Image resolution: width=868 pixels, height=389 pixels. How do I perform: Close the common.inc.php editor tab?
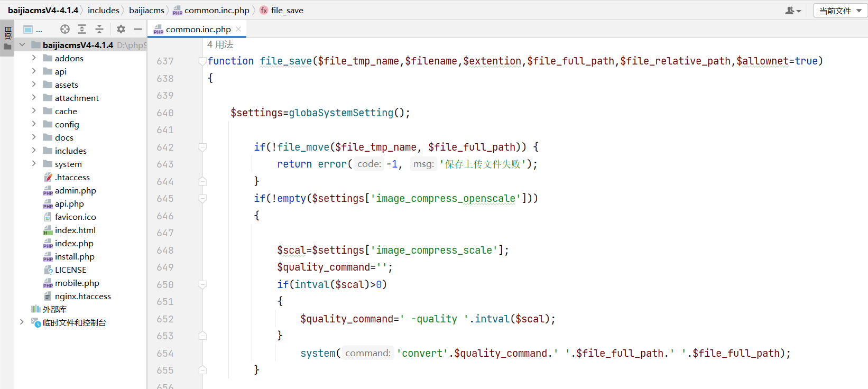click(x=238, y=29)
